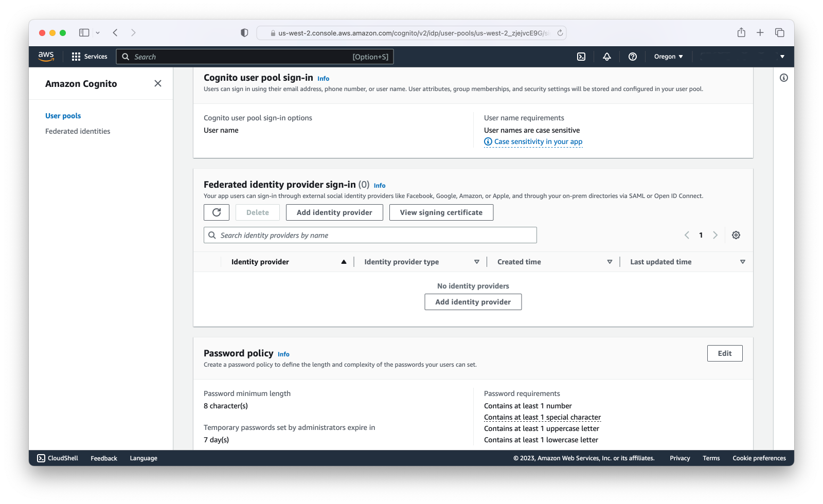Open the info panel icon on right edge
Screen dimensions: 823x504
click(x=784, y=78)
